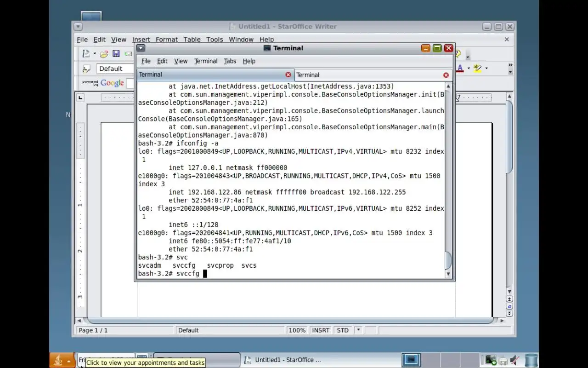Click the Writer horizontal scrollbar left arrow
Viewport: 588px width, 368px height.
[x=79, y=320]
